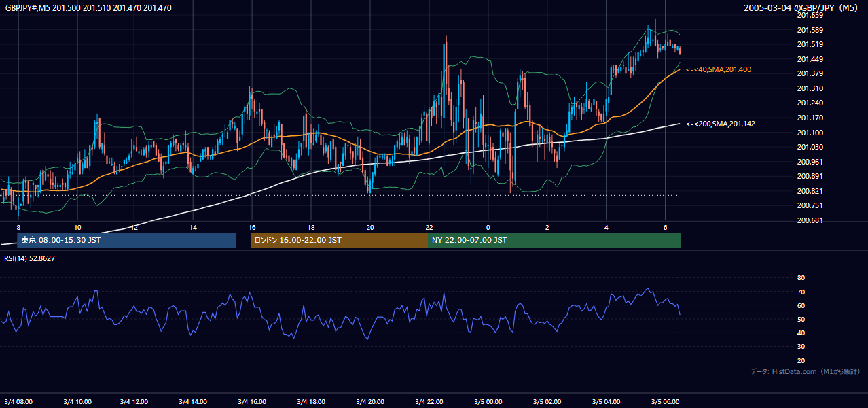Click the RSI 50 level label
Image resolution: width=868 pixels, height=408 pixels.
(801, 319)
